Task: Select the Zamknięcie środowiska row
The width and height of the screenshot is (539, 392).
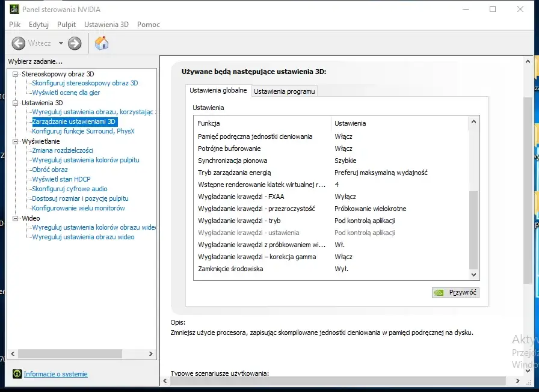Action: (x=331, y=269)
